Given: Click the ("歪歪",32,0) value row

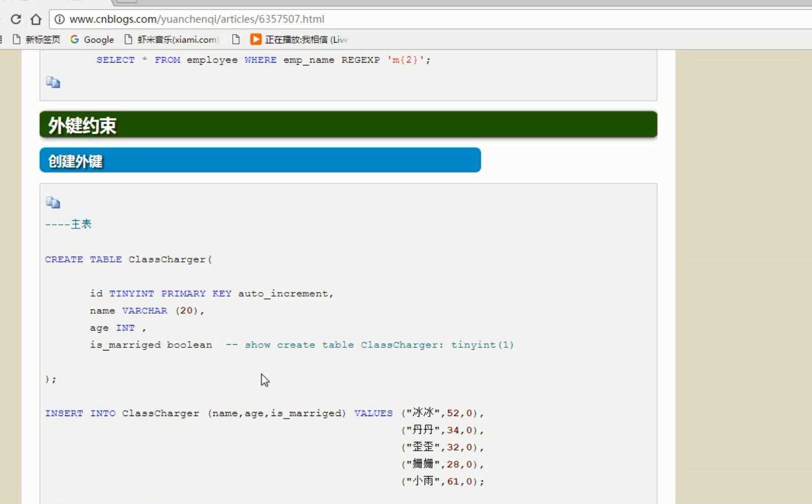Looking at the screenshot, I should pyautogui.click(x=443, y=447).
